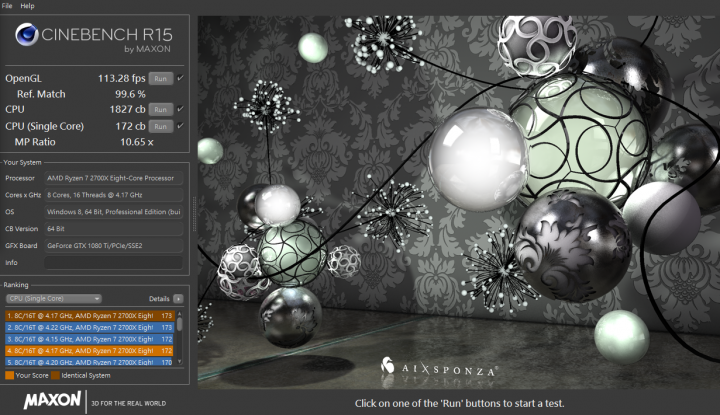Select ranking entry 2 at 4.22 GHz
Viewport: 720px width, 415px height.
pos(90,327)
